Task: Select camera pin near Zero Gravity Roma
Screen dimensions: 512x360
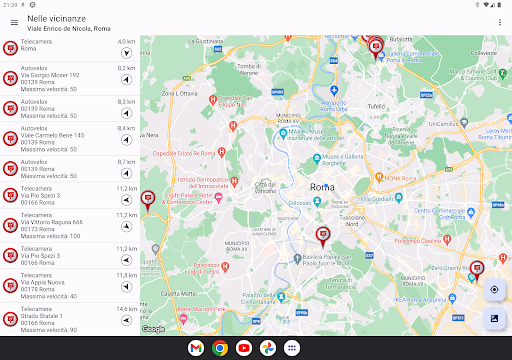Action: [x=477, y=271]
